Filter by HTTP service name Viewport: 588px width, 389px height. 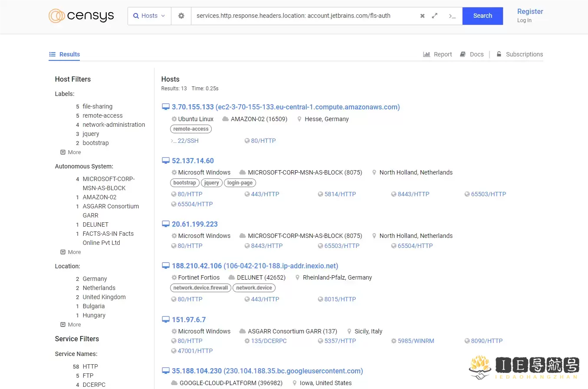click(x=91, y=366)
